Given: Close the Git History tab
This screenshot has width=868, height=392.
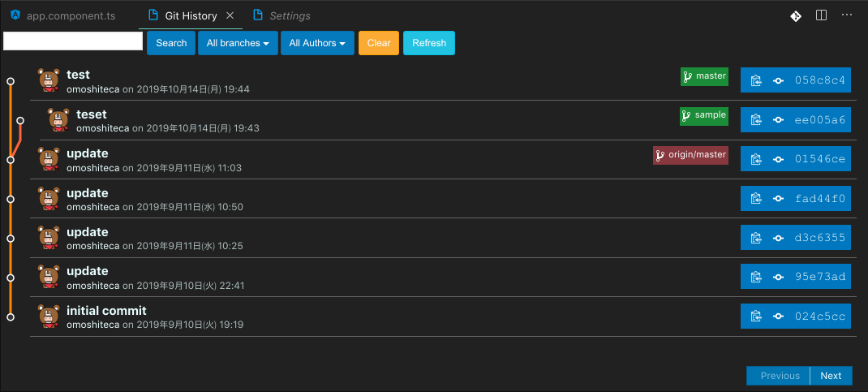Looking at the screenshot, I should tap(230, 15).
